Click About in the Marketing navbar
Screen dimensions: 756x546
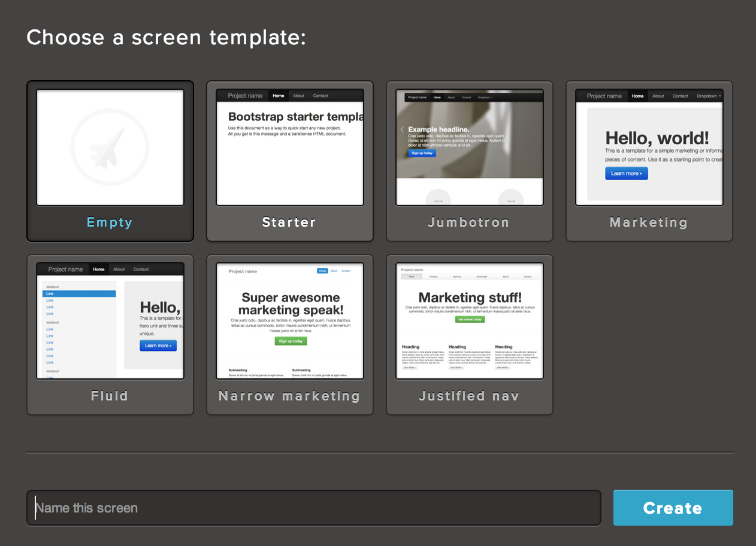coord(658,96)
